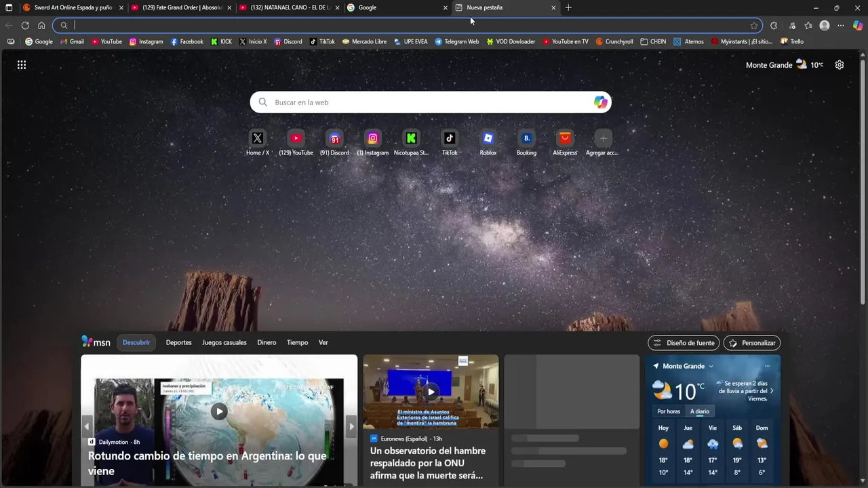
Task: Open the Rotundo cambio de tiempo article
Action: 208,463
